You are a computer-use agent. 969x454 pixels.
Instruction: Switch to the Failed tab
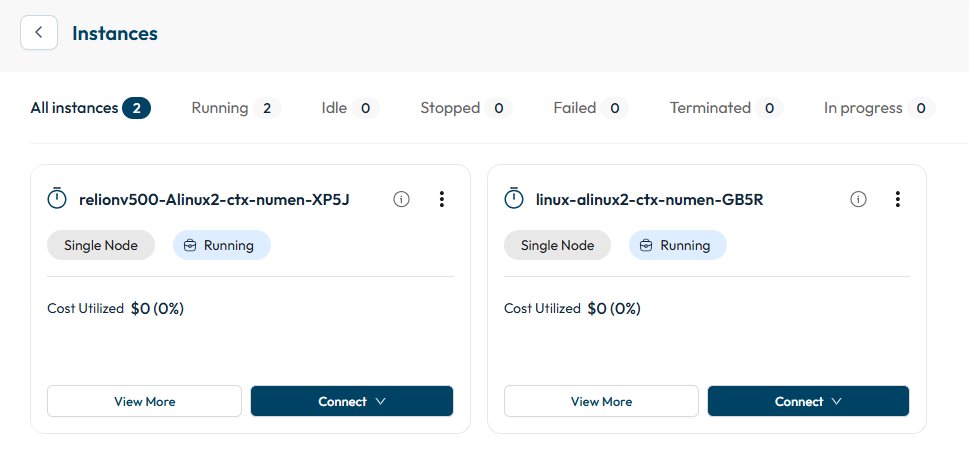590,108
